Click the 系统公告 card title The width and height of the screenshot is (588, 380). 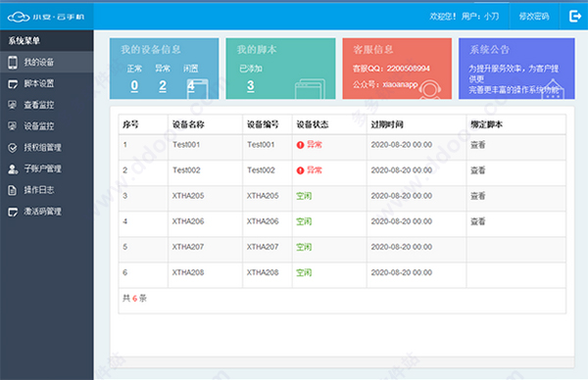489,50
